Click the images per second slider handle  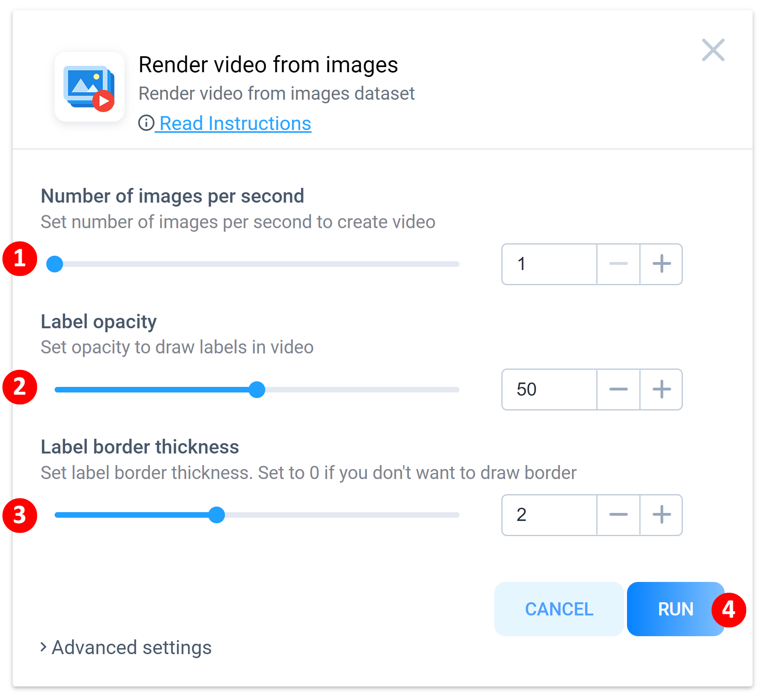[x=55, y=264]
